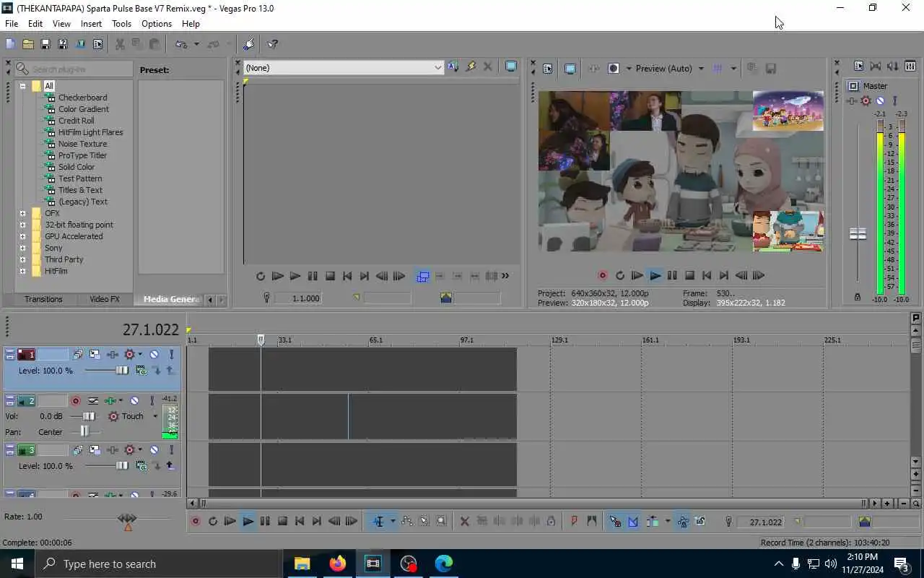Select the Solid Color generator

76,167
